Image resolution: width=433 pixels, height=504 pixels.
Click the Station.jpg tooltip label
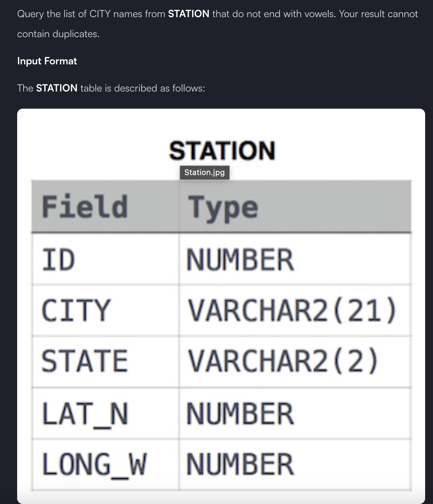click(x=204, y=172)
